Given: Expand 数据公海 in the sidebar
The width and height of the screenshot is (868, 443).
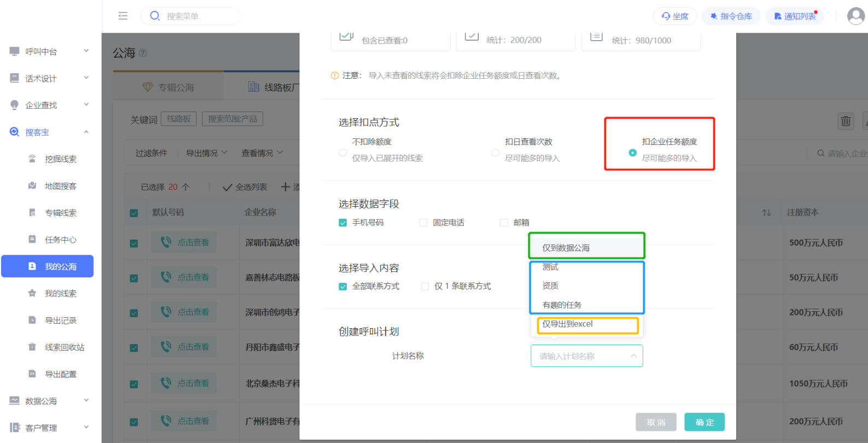Looking at the screenshot, I should click(49, 401).
